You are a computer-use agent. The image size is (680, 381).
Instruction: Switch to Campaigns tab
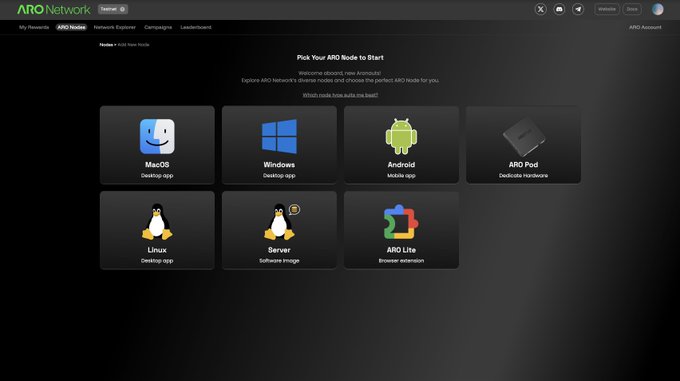click(158, 27)
